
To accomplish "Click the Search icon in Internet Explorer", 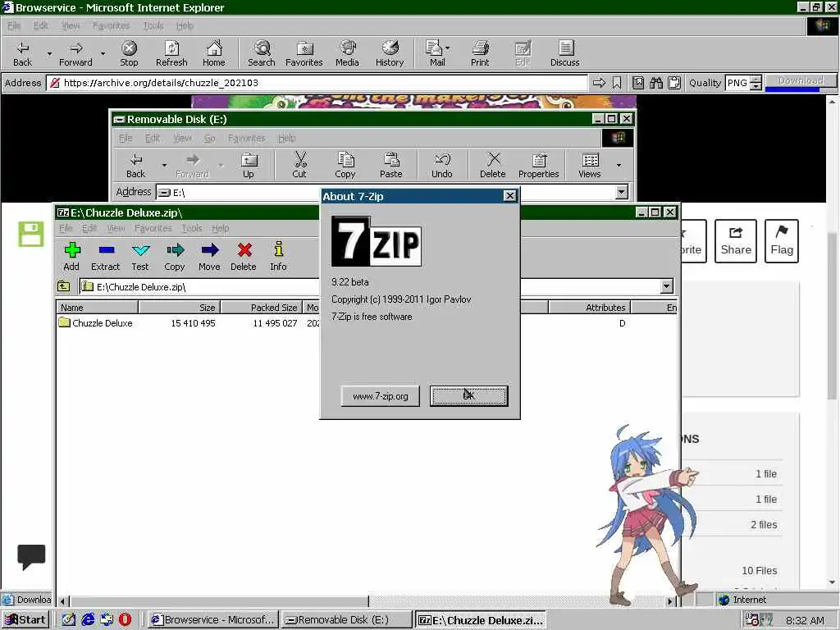I will click(262, 53).
